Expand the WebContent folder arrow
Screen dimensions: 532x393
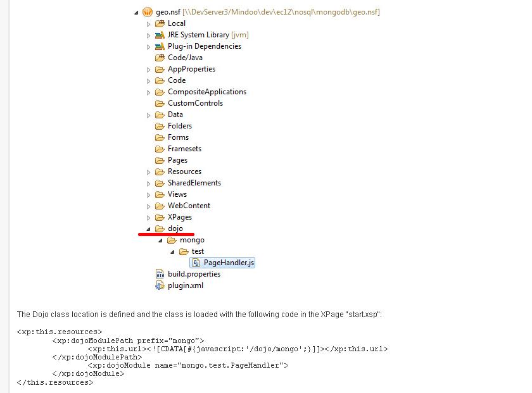[x=149, y=206]
